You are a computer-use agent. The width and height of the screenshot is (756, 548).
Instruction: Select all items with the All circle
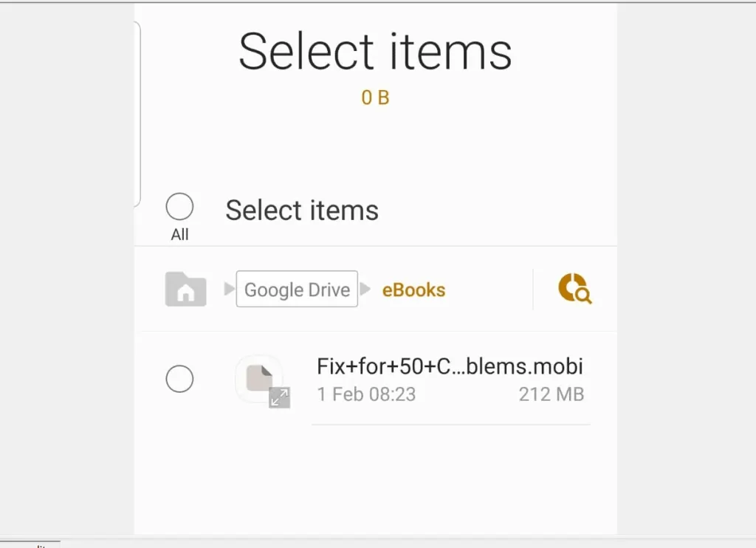179,207
